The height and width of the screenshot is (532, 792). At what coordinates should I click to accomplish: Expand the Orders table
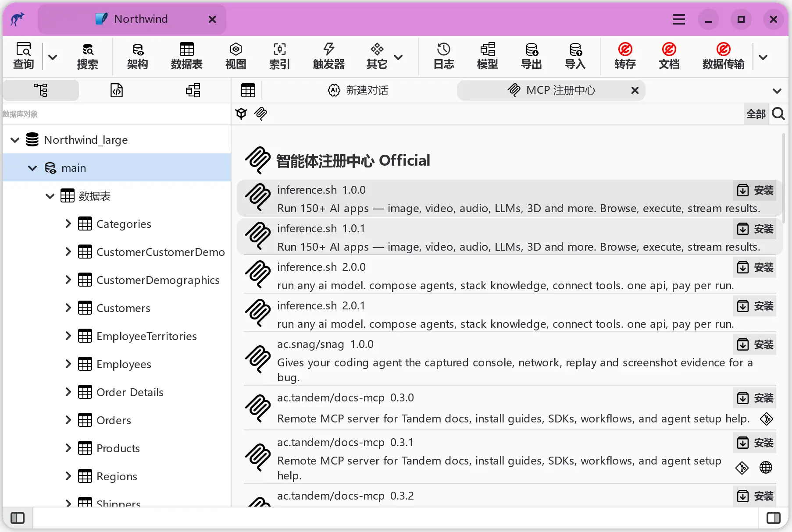pos(68,420)
